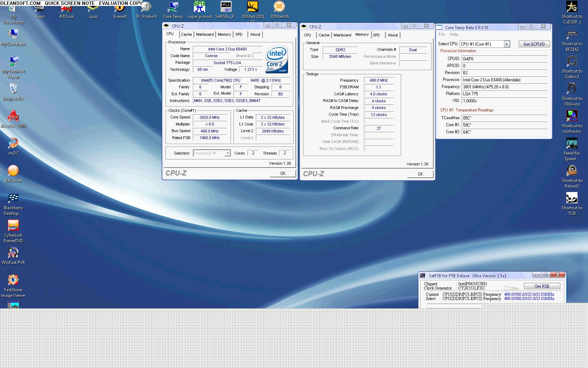Click Get FSB button in SetFSB
The height and width of the screenshot is (368, 588).
542,286
